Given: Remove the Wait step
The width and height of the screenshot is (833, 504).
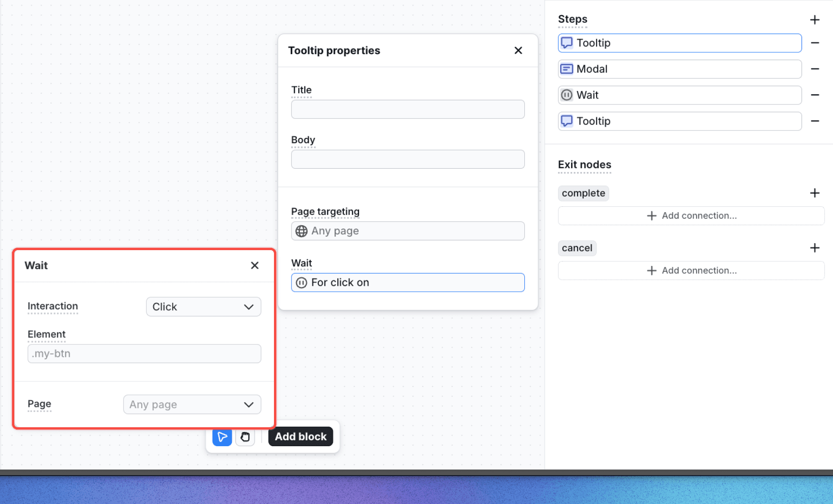Looking at the screenshot, I should click(x=814, y=95).
